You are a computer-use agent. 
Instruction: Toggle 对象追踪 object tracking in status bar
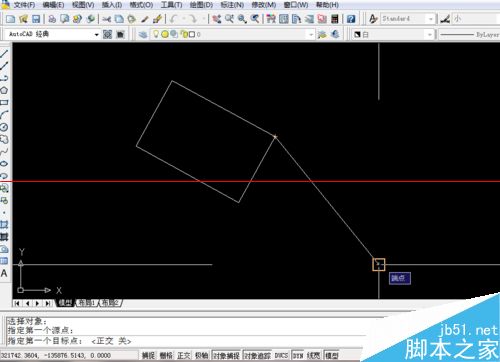tap(257, 355)
